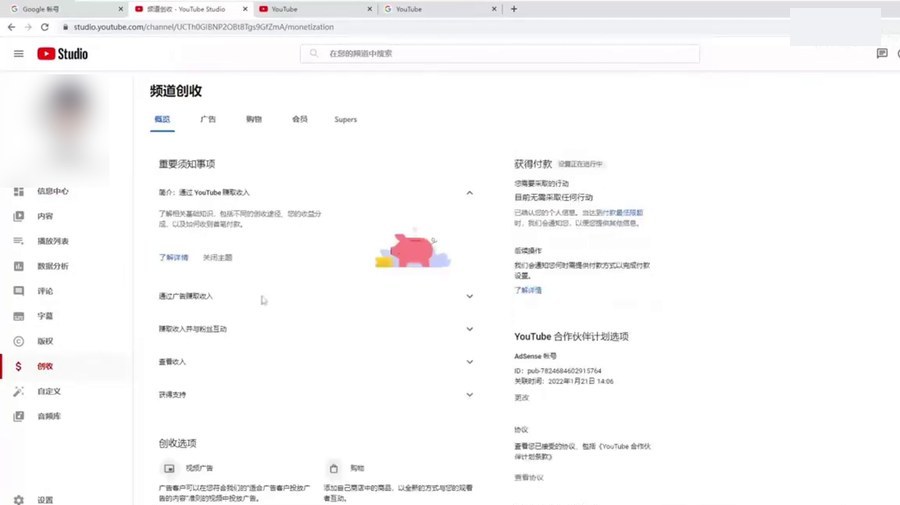The height and width of the screenshot is (505, 900).
Task: Open the Playlists sidebar icon
Action: point(18,241)
